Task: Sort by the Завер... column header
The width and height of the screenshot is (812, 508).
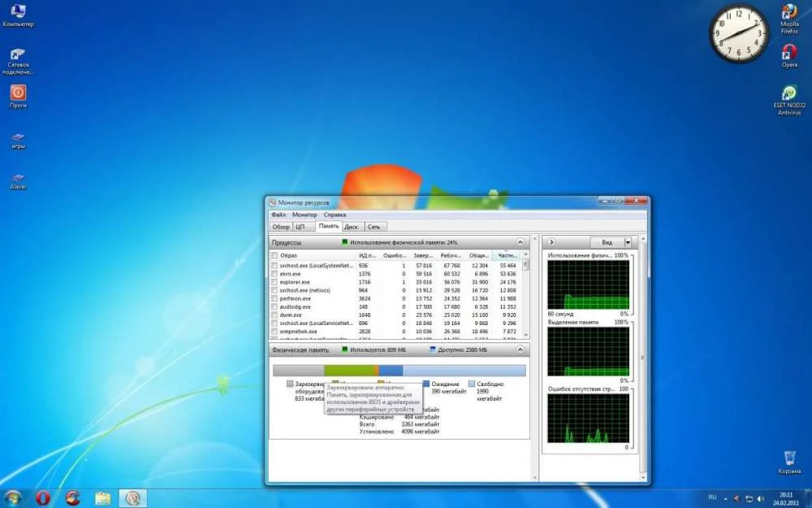Action: click(x=422, y=255)
